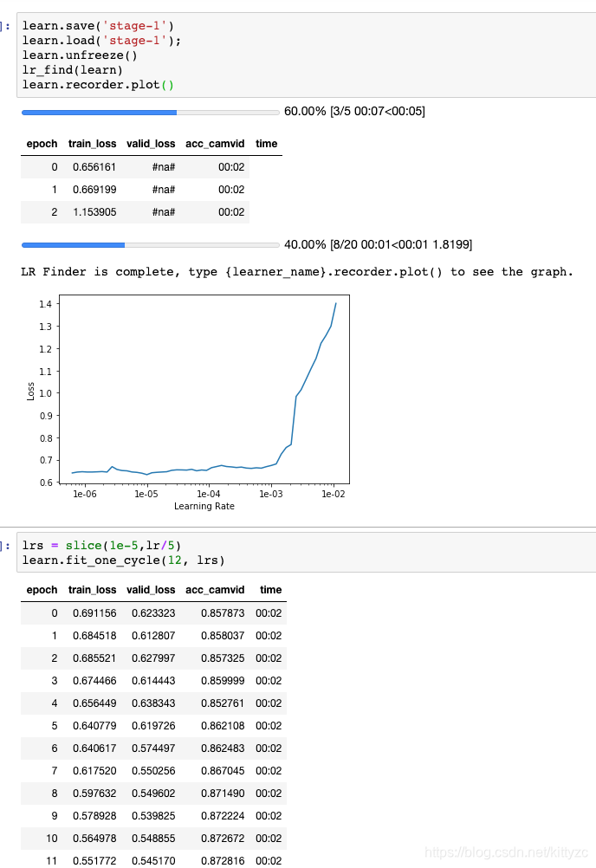
Task: Click valid_loss value 0.539825
Action: point(153,816)
